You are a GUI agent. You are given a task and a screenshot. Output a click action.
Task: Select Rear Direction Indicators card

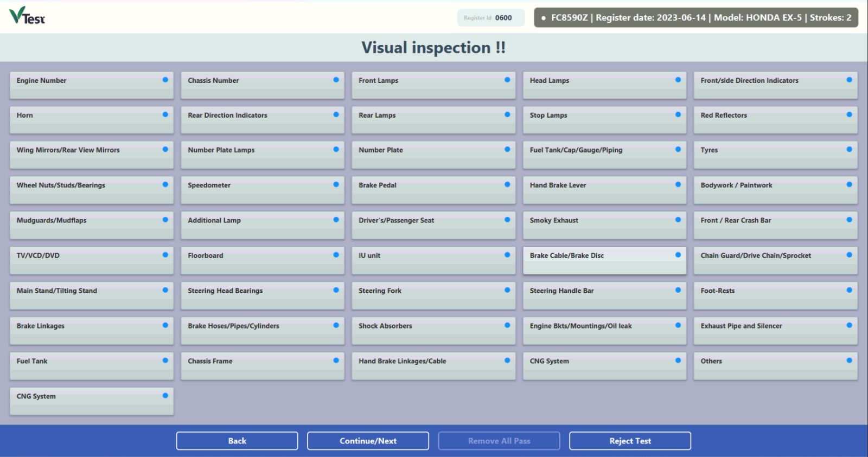263,120
